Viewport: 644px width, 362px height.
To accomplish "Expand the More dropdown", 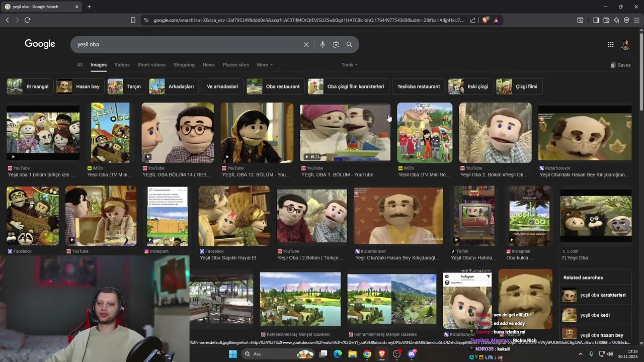I will click(x=265, y=65).
